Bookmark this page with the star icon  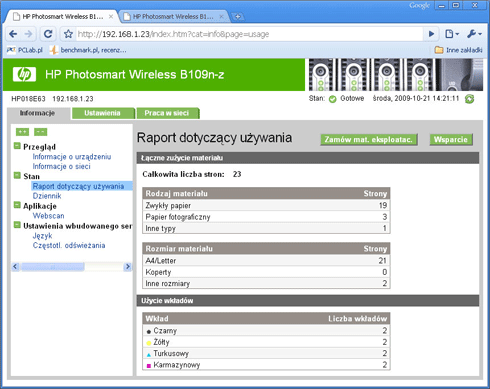(68, 34)
